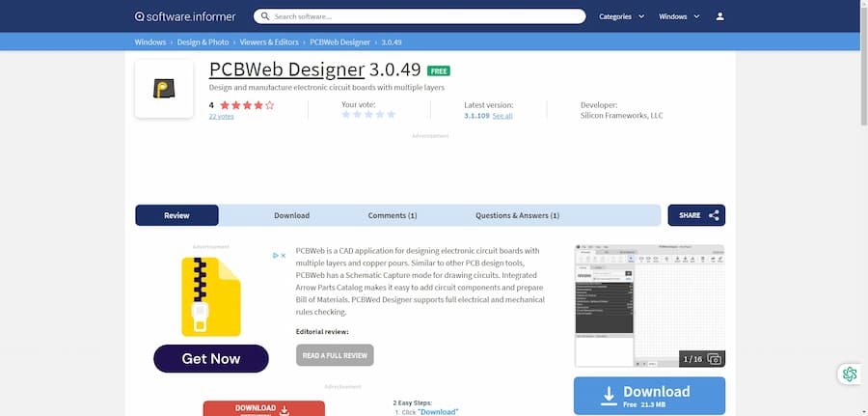Close the zip ad with X icon
Screen dimensions: 868x416
[x=283, y=256]
